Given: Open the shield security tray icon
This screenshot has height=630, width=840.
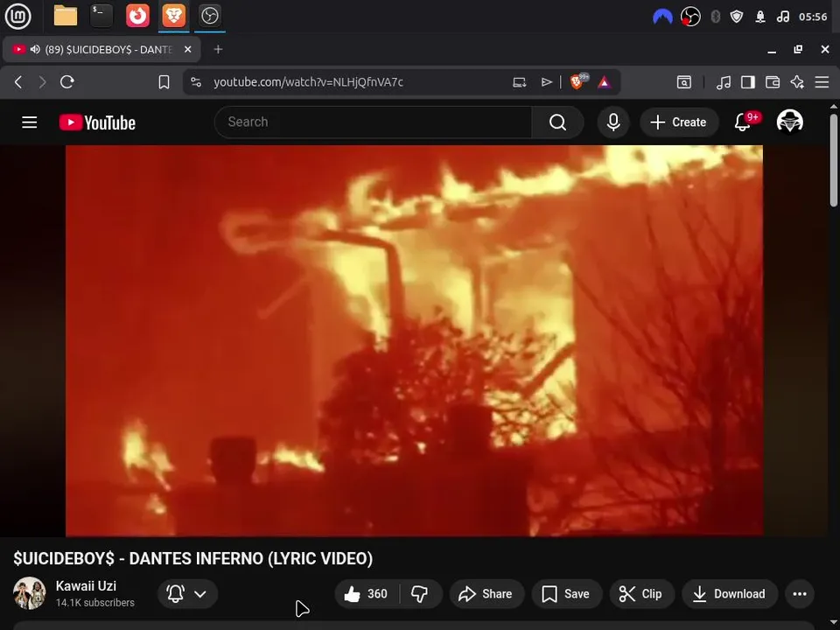Looking at the screenshot, I should 737,17.
